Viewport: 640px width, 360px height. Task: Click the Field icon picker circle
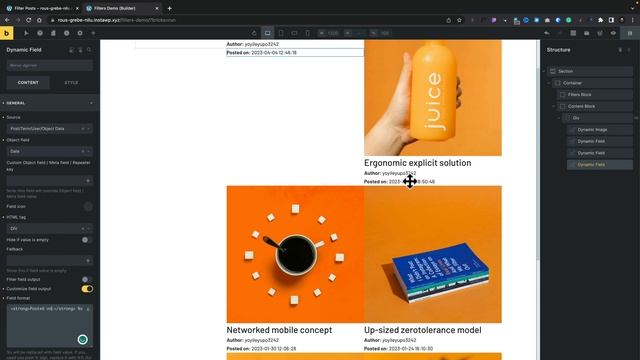pos(88,207)
